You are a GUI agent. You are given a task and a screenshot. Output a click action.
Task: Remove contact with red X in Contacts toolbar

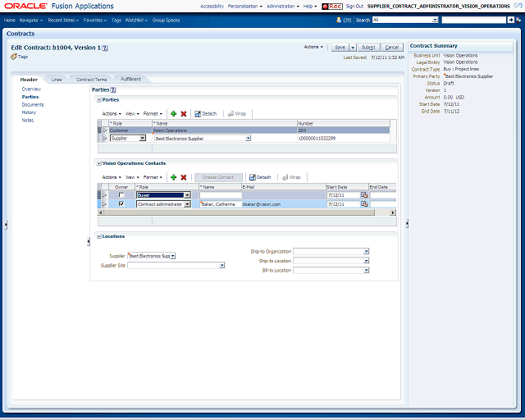184,177
